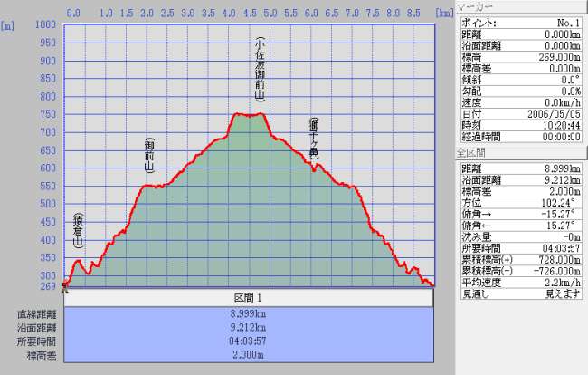Click the 平均速度 2.2km/h row

(x=520, y=282)
